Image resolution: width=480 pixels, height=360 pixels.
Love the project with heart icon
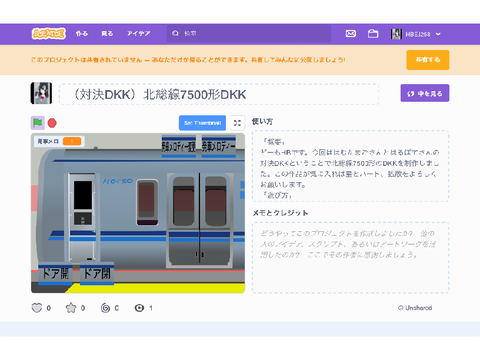click(x=37, y=308)
